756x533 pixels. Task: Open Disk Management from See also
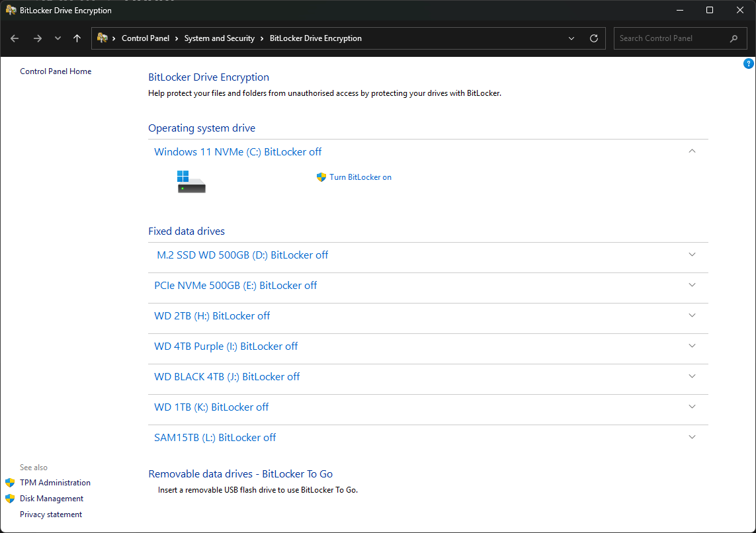[x=52, y=499]
